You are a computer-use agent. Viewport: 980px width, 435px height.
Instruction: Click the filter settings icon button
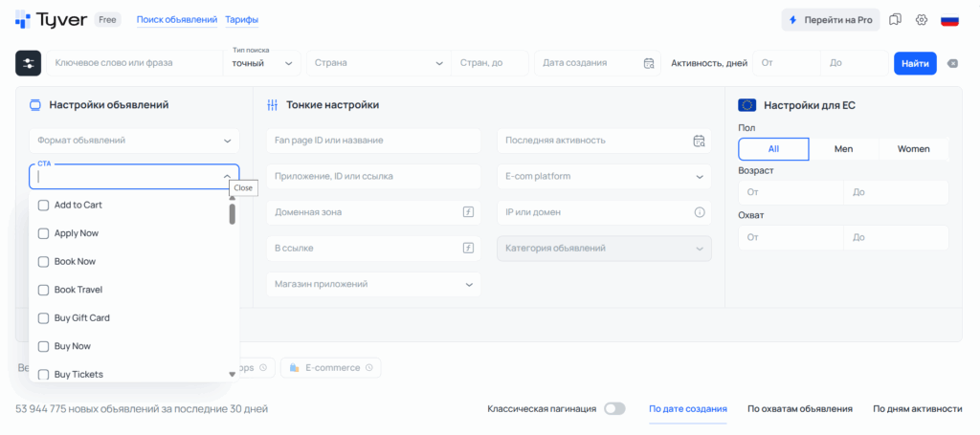(x=29, y=63)
